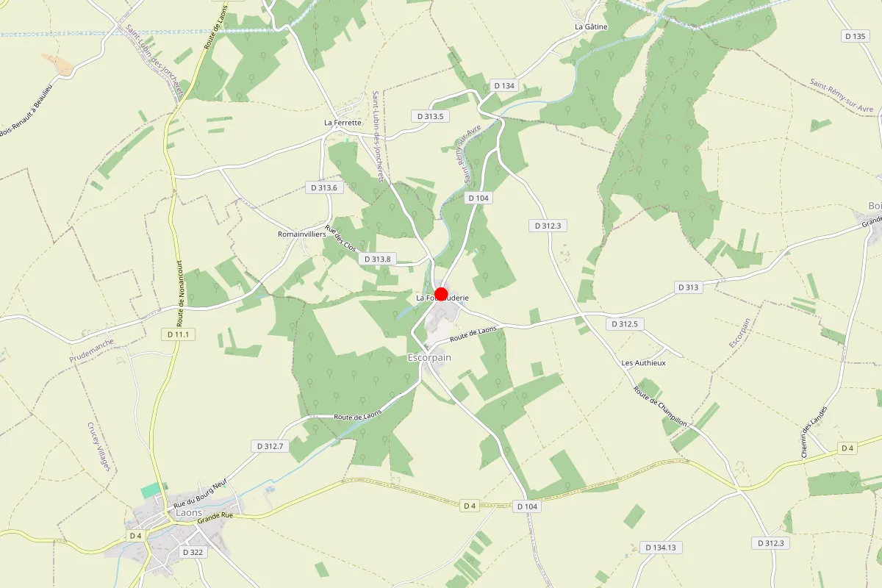This screenshot has height=588, width=882.
Task: Click the red location marker
Action: point(441,295)
